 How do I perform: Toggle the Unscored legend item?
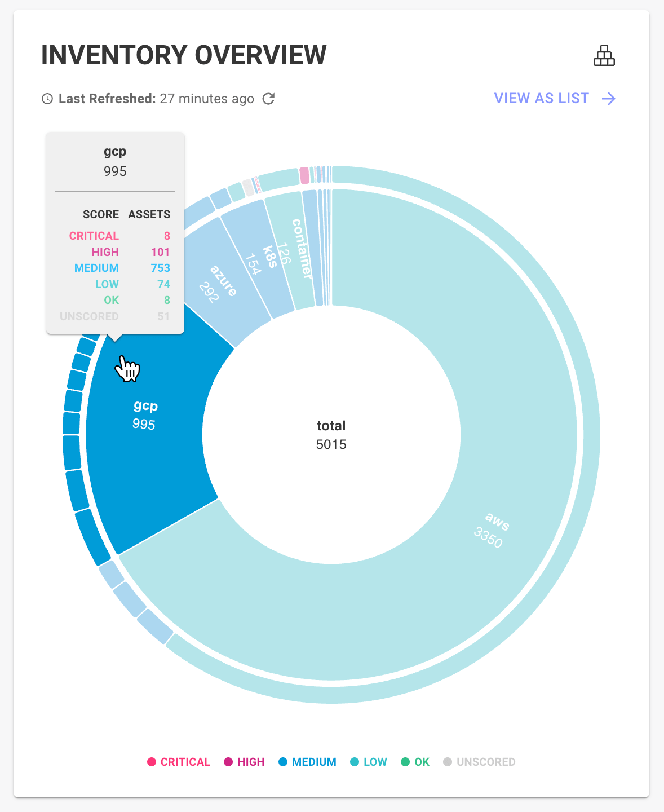[479, 762]
